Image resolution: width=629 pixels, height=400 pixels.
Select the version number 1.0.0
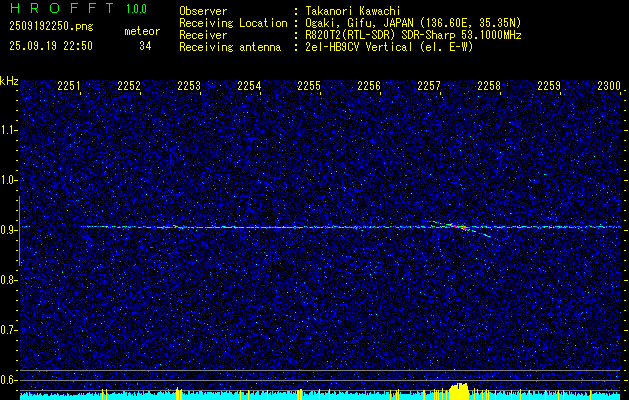(x=136, y=9)
